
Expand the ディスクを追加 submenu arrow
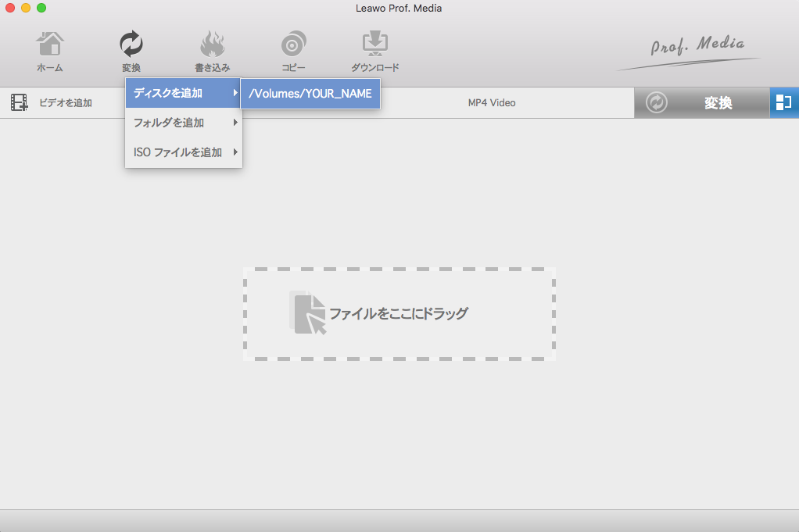pyautogui.click(x=235, y=93)
